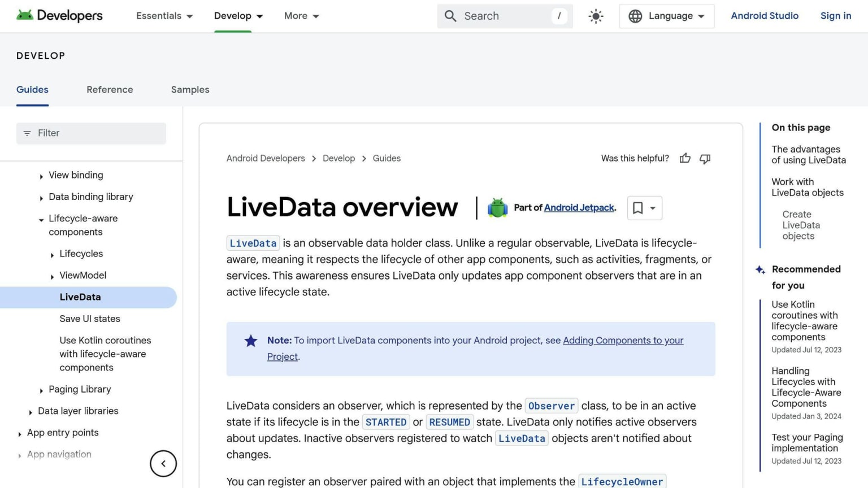Image resolution: width=868 pixels, height=488 pixels.
Task: Click the globe icon in Language button
Action: (635, 16)
